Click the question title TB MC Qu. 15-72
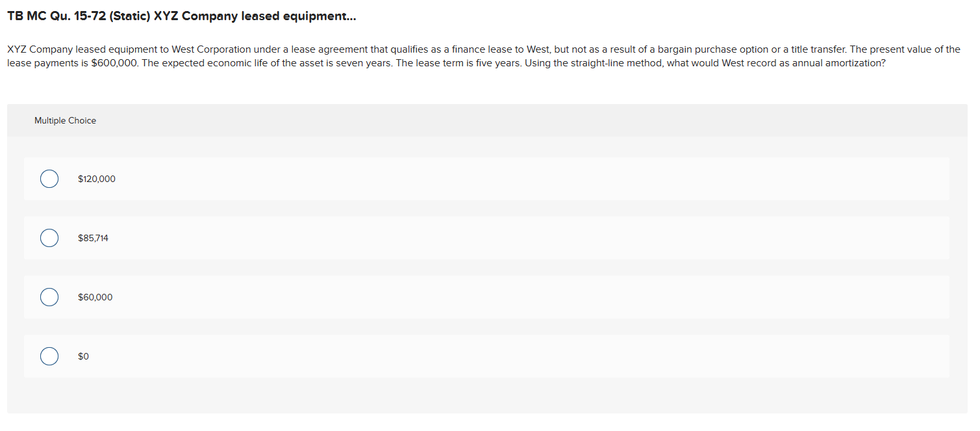Viewport: 980px width, 431px height. pos(181,16)
